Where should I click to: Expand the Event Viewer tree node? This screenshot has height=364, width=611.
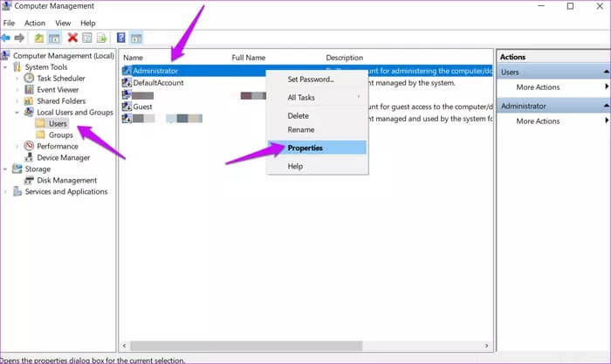pyautogui.click(x=17, y=90)
